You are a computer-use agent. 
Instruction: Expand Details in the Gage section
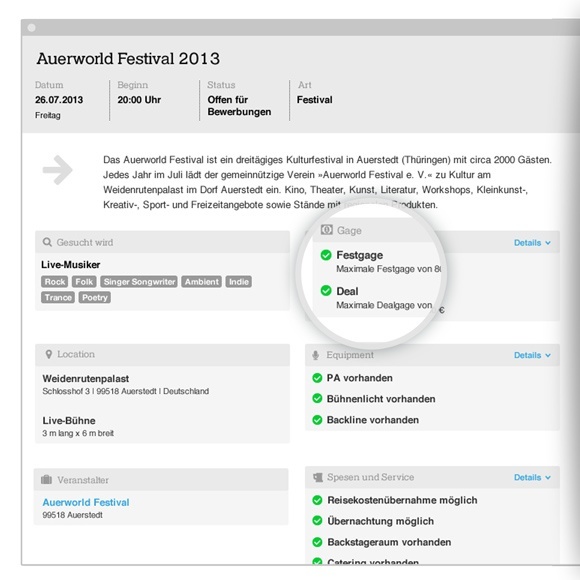point(532,243)
